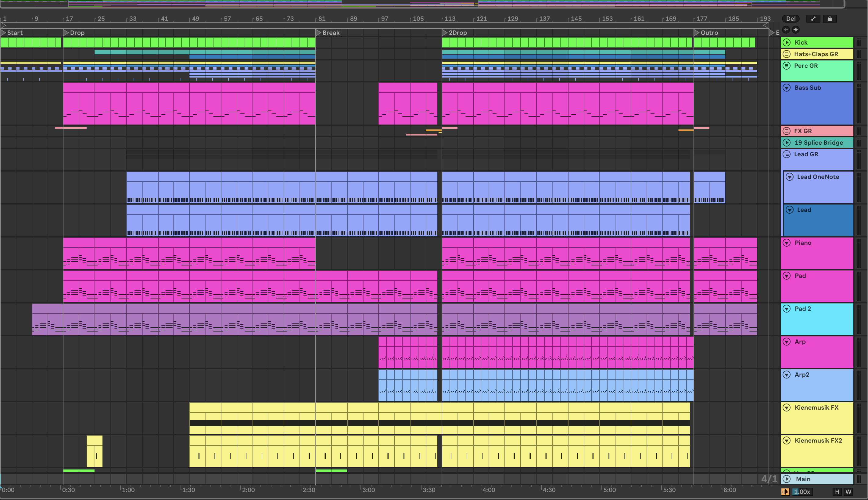Click the Break locator marker
Image resolution: width=868 pixels, height=500 pixels.
pyautogui.click(x=318, y=33)
